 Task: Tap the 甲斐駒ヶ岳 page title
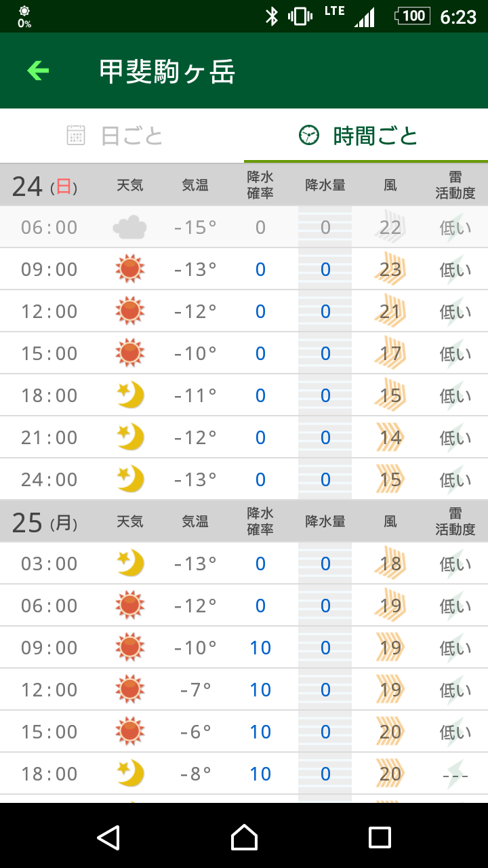tap(167, 71)
